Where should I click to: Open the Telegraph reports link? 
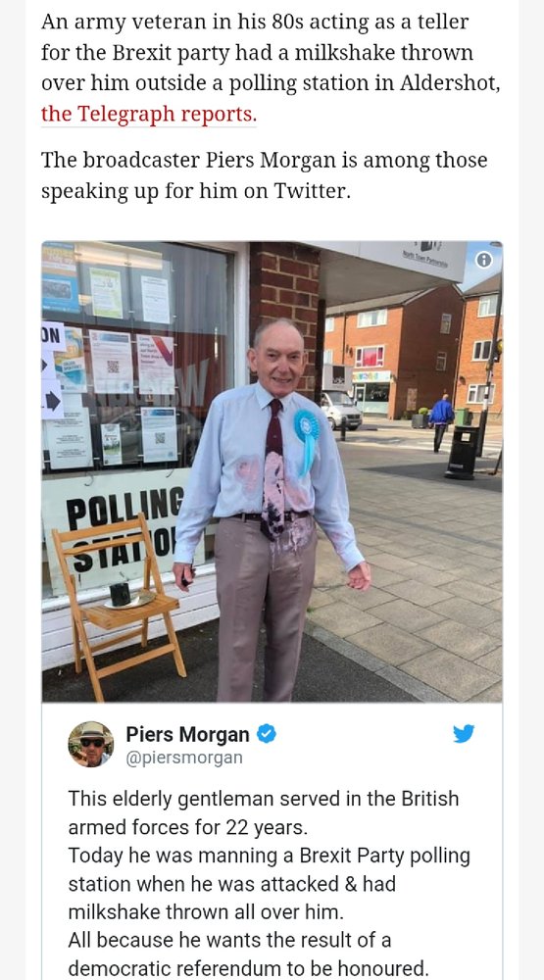click(x=149, y=115)
